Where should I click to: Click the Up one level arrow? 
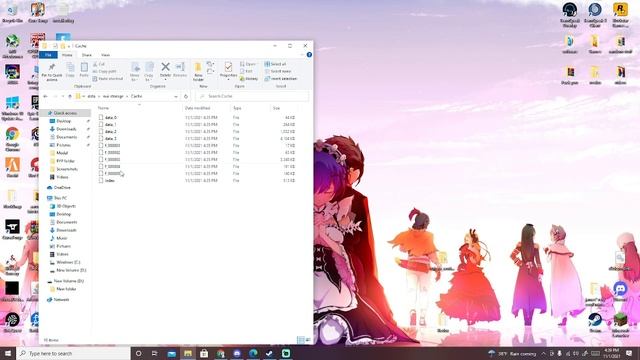70,96
